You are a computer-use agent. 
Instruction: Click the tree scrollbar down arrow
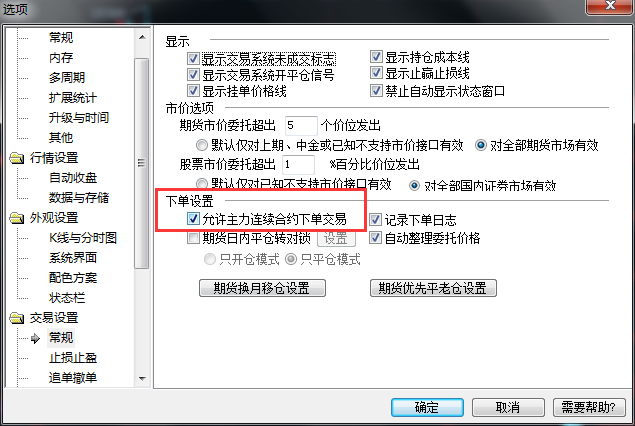pos(142,378)
